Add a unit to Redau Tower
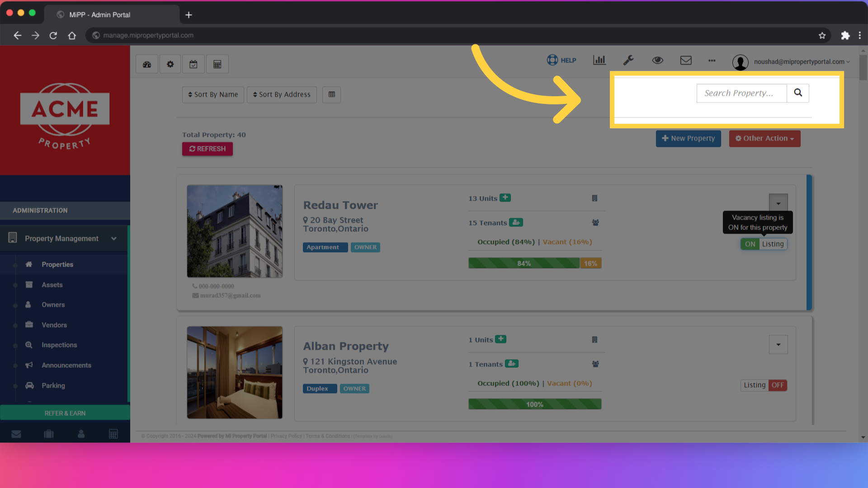This screenshot has height=488, width=868. 505,198
